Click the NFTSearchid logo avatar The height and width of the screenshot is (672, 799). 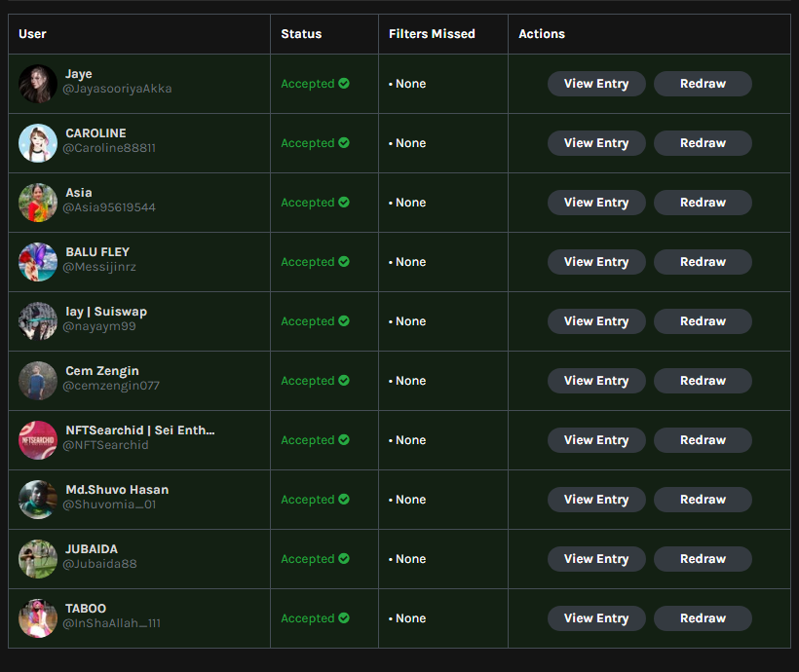tap(38, 440)
